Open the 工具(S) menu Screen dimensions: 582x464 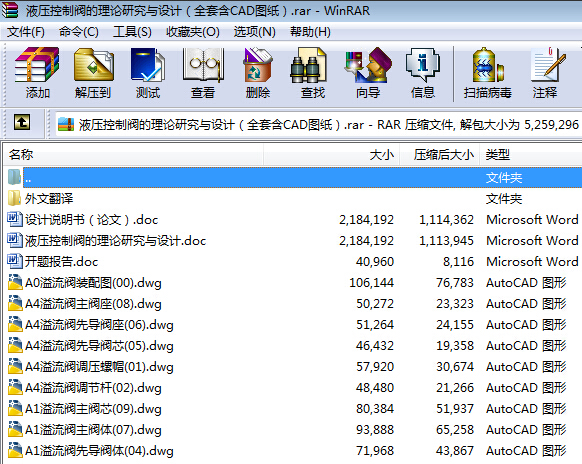[132, 32]
